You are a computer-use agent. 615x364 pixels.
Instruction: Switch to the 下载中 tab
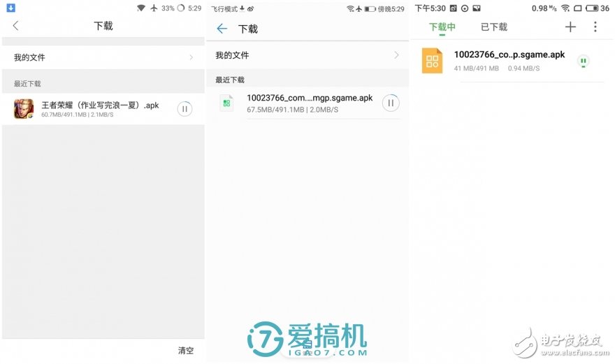click(442, 27)
